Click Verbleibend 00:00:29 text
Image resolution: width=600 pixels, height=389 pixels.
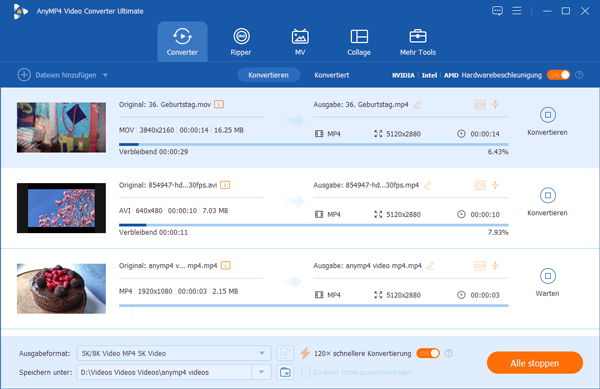point(153,152)
